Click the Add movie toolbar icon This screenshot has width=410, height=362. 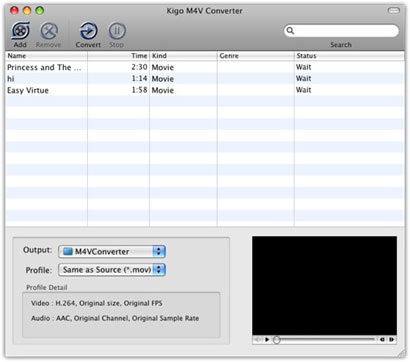pyautogui.click(x=20, y=31)
